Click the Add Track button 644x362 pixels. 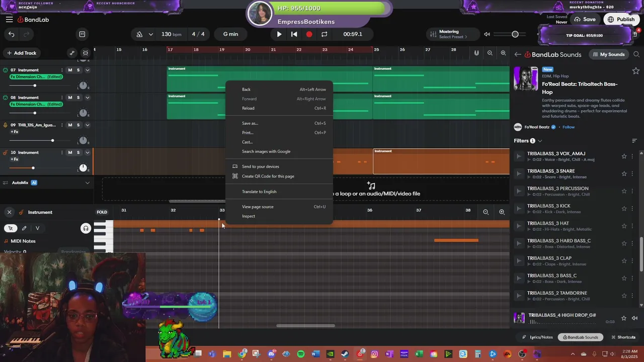[x=22, y=53]
